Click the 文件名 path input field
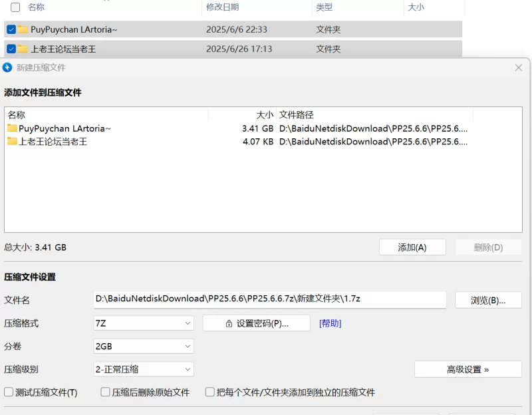Viewport: 532px width, 415px height. tap(270, 300)
